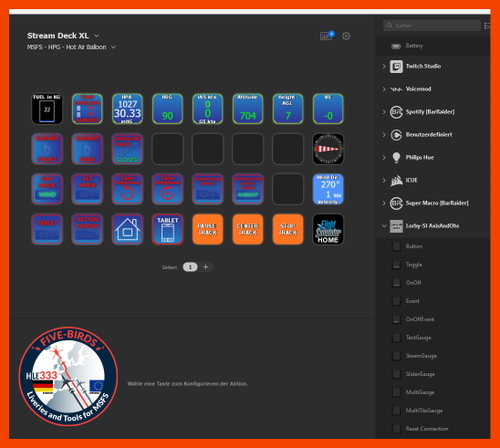Image resolution: width=500 pixels, height=448 pixels.
Task: Click the Philips Hue lightbulb icon
Action: (x=396, y=157)
